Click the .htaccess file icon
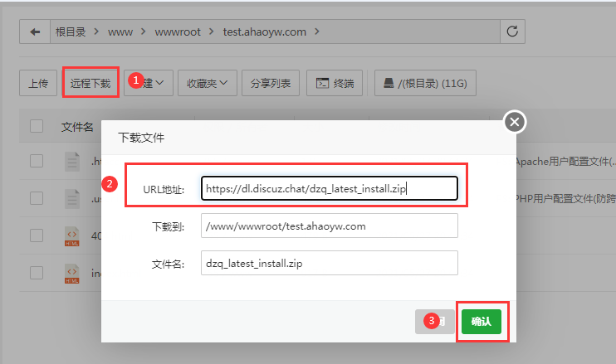Viewport: 616px width, 364px height. tap(72, 161)
